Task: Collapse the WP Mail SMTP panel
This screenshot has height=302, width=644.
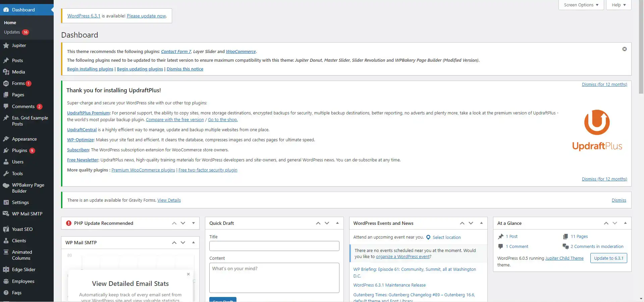Action: coord(194,243)
